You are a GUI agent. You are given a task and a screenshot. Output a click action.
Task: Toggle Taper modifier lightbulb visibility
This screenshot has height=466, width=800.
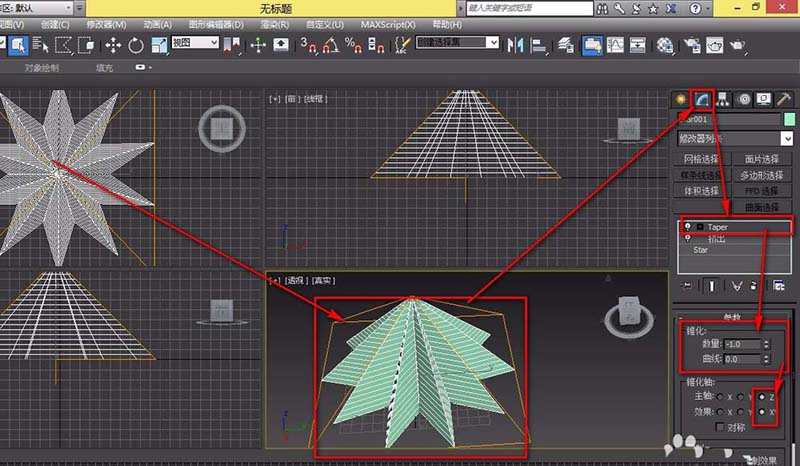[687, 227]
